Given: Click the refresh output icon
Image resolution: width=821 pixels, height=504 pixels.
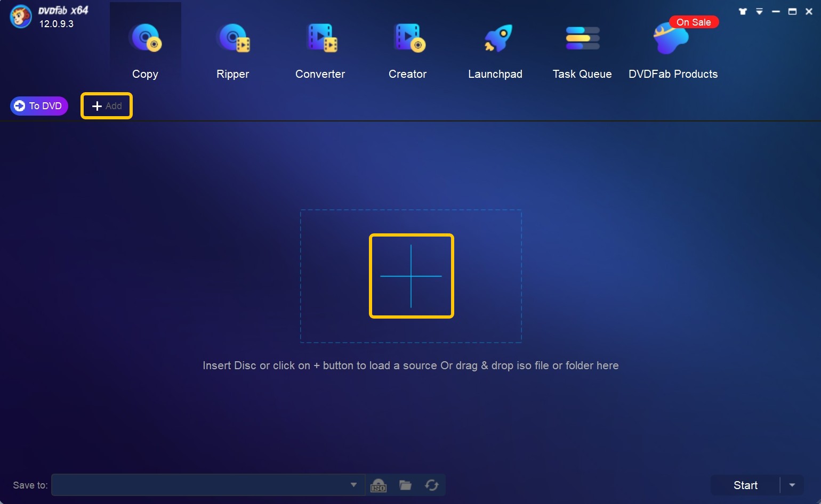Looking at the screenshot, I should point(432,485).
